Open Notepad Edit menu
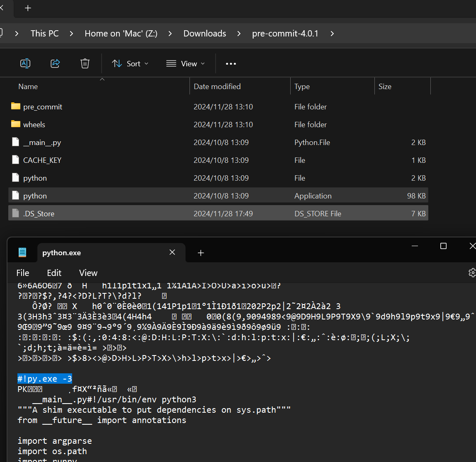Image resolution: width=476 pixels, height=462 pixels. 54,273
